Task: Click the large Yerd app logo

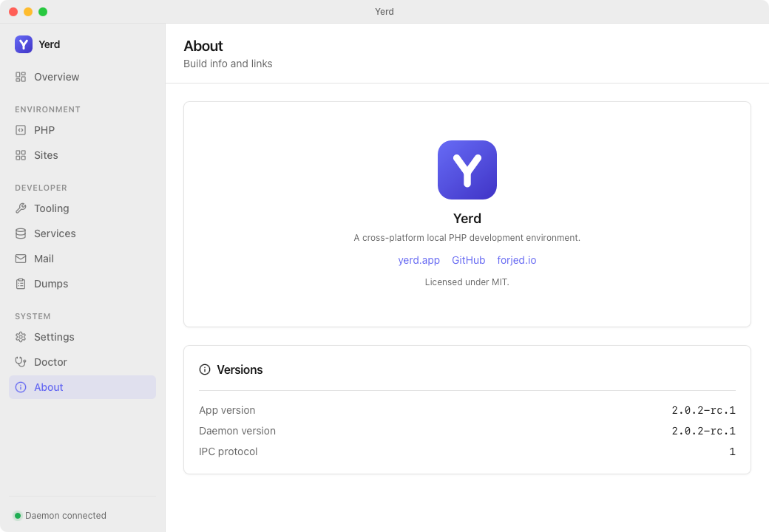Action: point(467,170)
